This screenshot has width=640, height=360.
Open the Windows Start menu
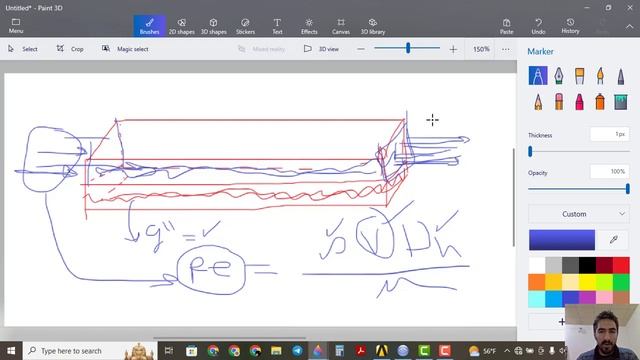(x=11, y=351)
